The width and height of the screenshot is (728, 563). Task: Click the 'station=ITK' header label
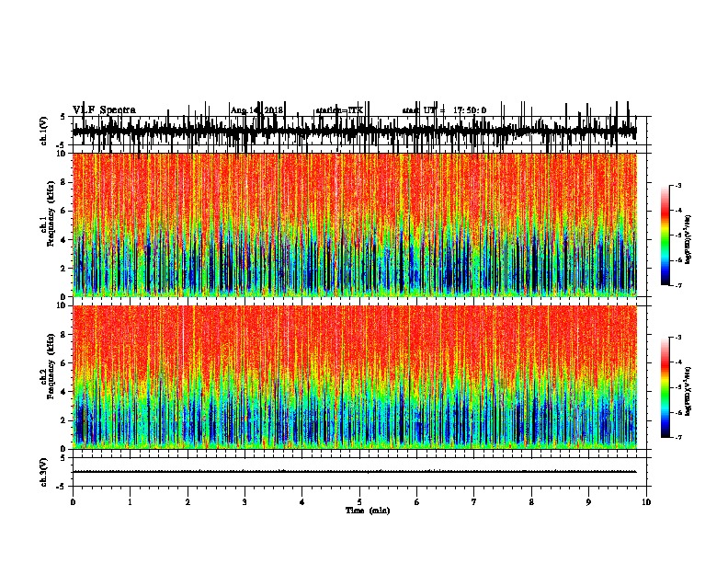click(339, 110)
